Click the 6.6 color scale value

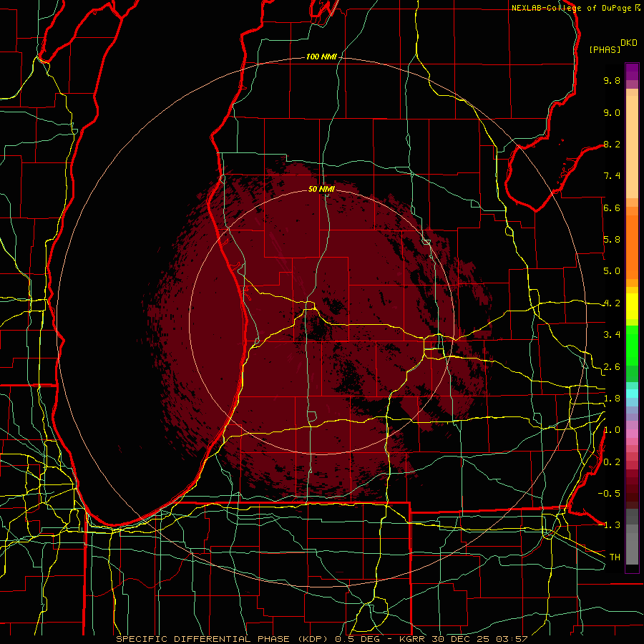click(612, 208)
